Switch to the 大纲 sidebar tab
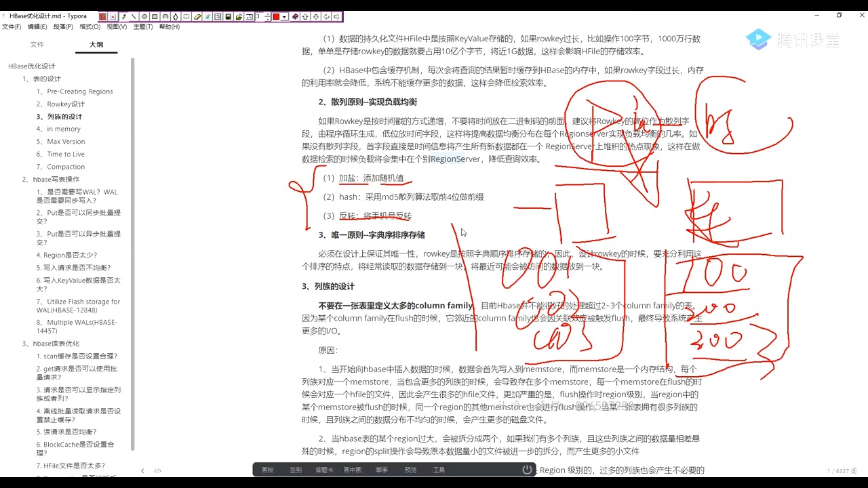Image resolution: width=868 pixels, height=488 pixels. pos(96,45)
